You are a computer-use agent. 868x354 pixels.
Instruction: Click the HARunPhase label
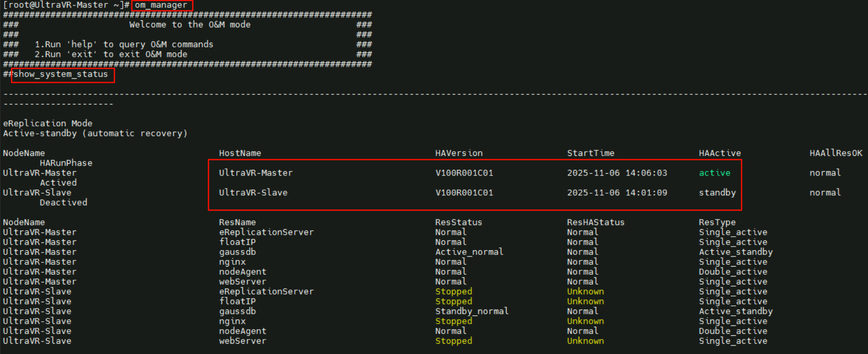pyautogui.click(x=66, y=163)
